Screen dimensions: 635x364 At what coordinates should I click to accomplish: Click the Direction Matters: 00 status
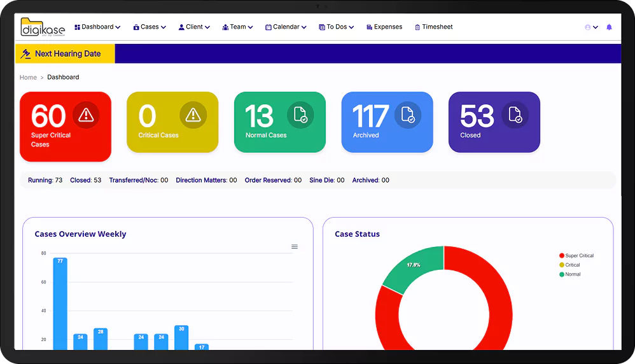[206, 180]
